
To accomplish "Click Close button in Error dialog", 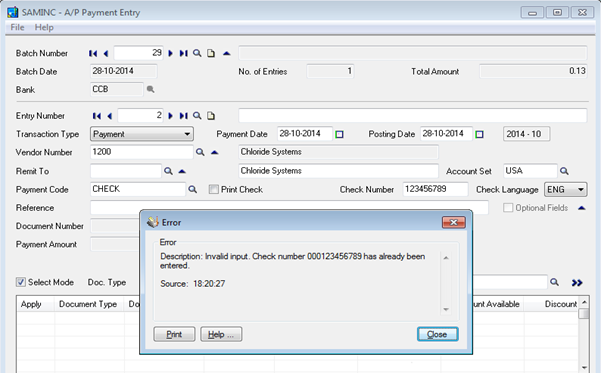I will click(437, 334).
